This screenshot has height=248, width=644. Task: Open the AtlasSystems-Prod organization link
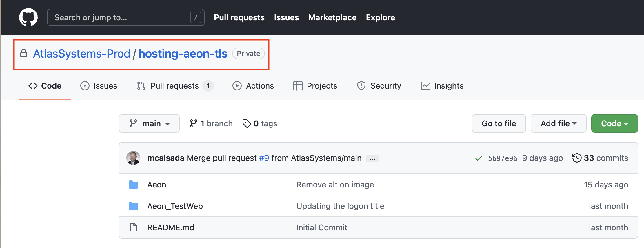pyautogui.click(x=82, y=54)
